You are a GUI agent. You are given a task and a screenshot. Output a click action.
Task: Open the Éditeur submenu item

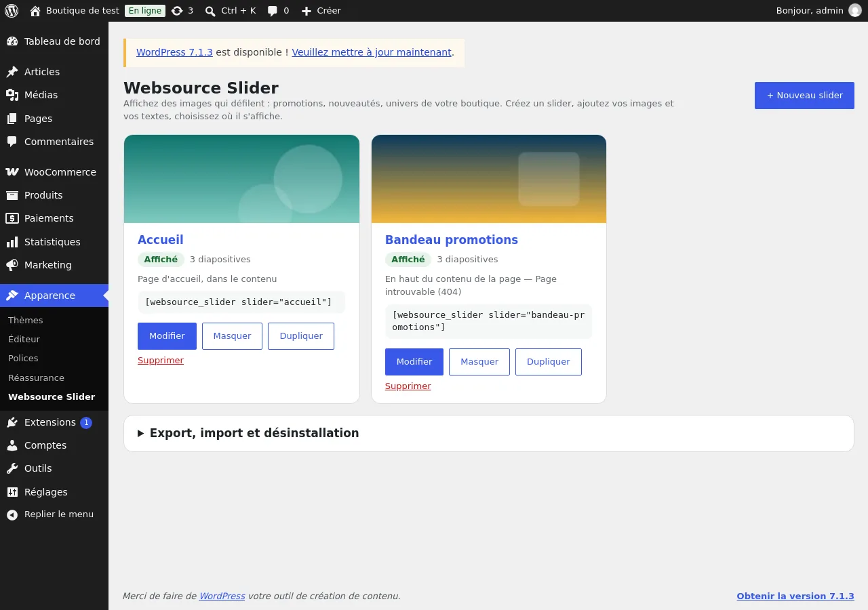tap(24, 339)
